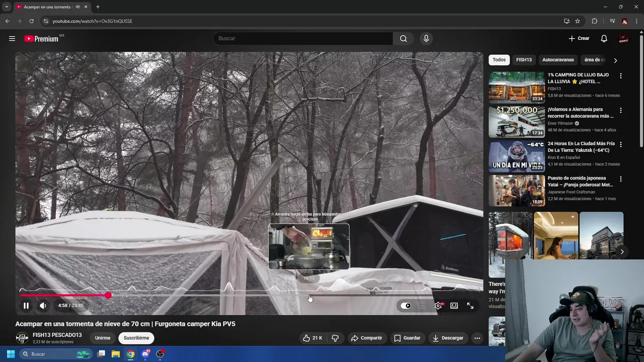
Task: Open options for Volamos a Alemania video
Action: coord(620,110)
